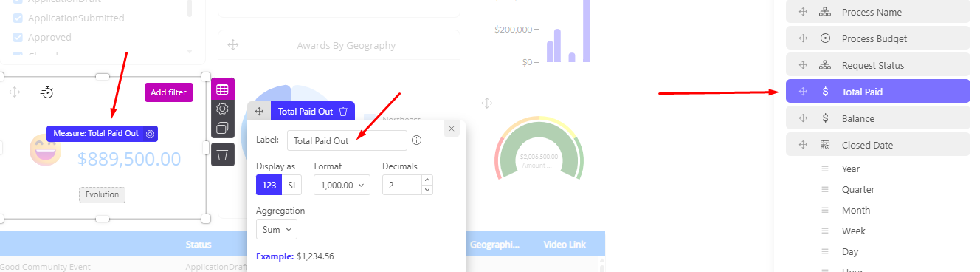980x272 pixels.
Task: Click the $889,500.00 KPI value
Action: click(129, 158)
